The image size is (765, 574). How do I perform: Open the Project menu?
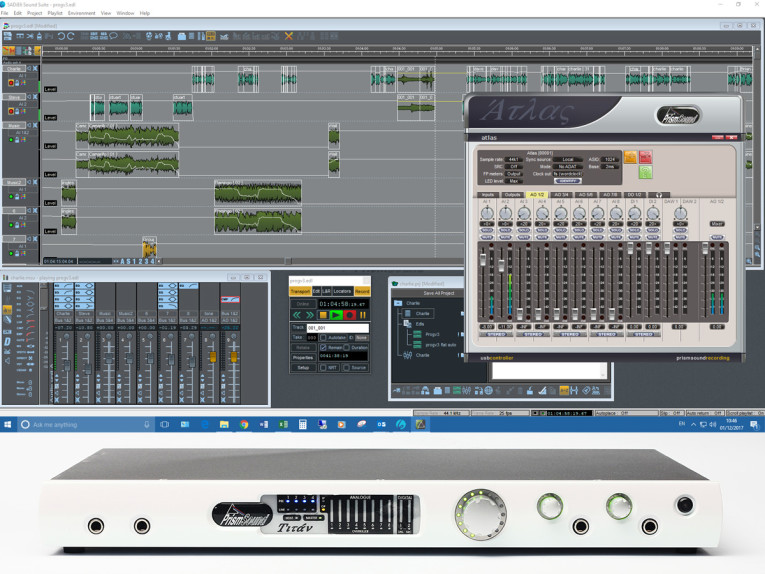tap(35, 13)
